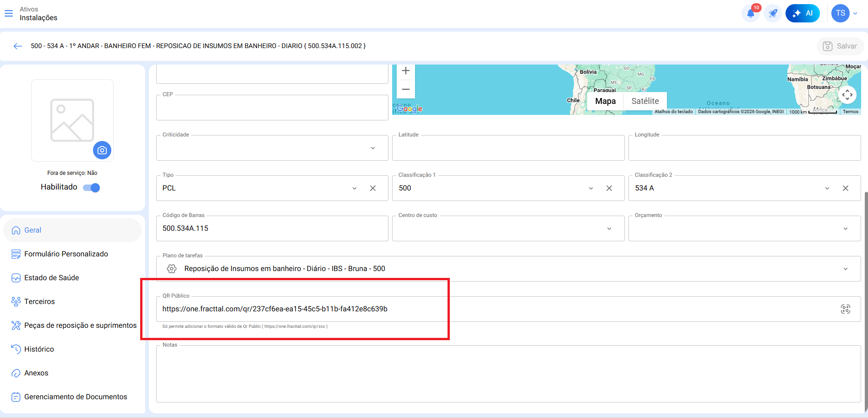Click the notifications bell icon
868x418 pixels.
pyautogui.click(x=750, y=13)
